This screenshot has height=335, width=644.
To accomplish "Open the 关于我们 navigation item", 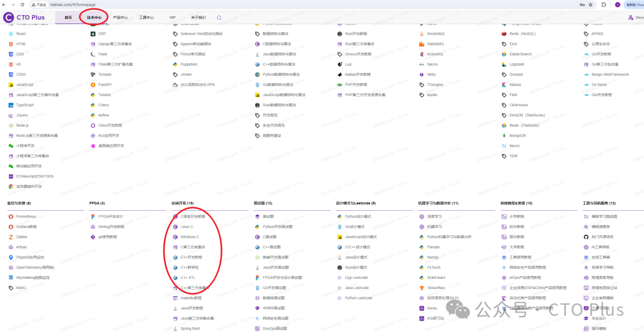I will coord(199,17).
